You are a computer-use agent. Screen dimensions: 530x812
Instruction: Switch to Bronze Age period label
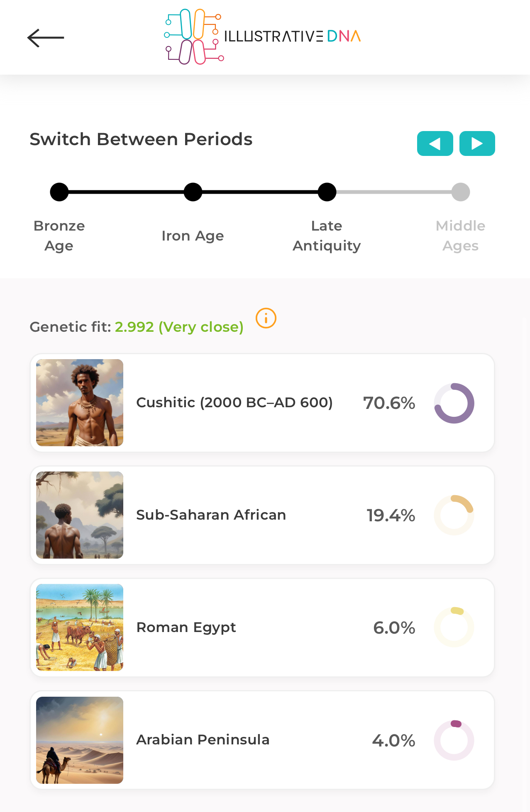[x=59, y=236]
